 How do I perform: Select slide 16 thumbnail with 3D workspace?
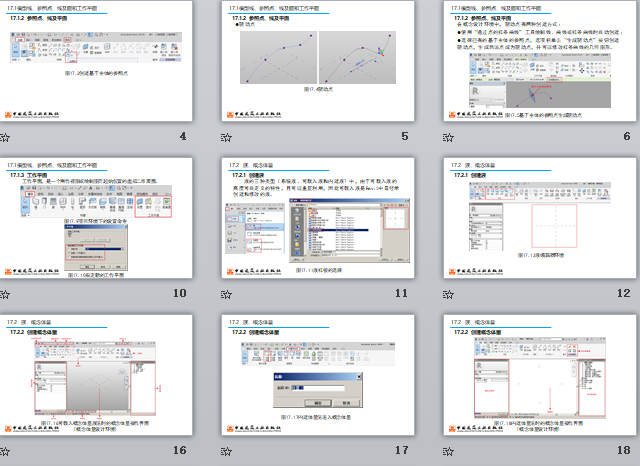point(96,375)
